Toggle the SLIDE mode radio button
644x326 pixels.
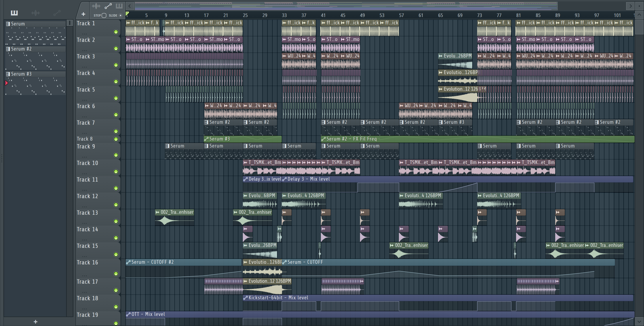(121, 15)
